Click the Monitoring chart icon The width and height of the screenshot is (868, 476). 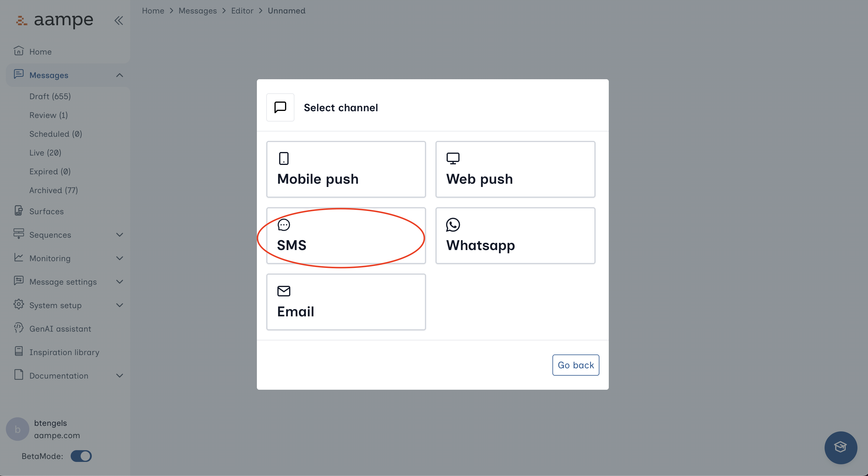18,258
